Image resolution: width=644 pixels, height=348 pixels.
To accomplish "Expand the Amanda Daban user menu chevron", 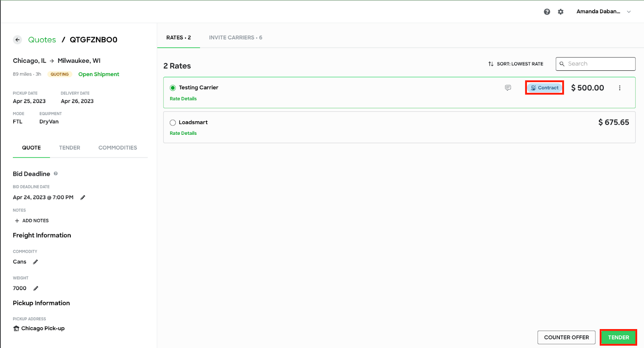I will (629, 12).
